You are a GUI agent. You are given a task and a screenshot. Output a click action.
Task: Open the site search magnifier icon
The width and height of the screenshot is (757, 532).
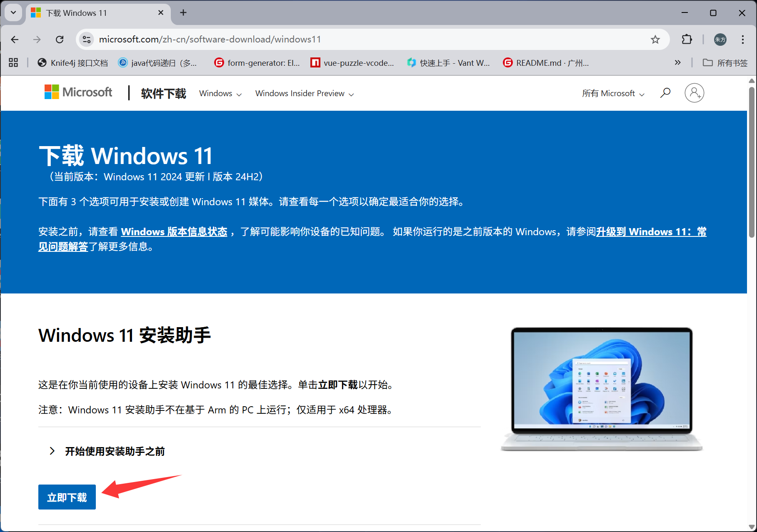(x=665, y=93)
